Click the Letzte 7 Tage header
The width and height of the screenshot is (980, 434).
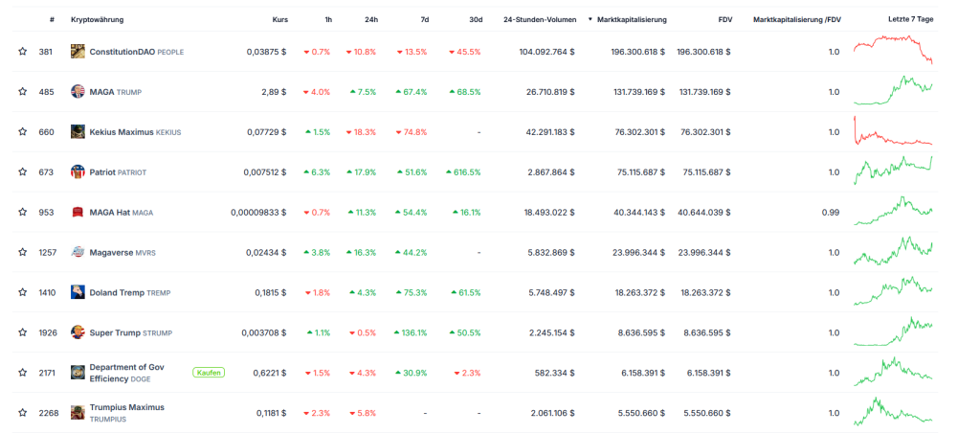(911, 19)
